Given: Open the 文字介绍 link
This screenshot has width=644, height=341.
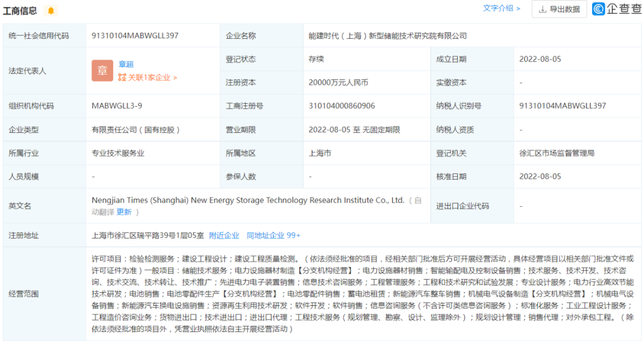Looking at the screenshot, I should pyautogui.click(x=501, y=8).
